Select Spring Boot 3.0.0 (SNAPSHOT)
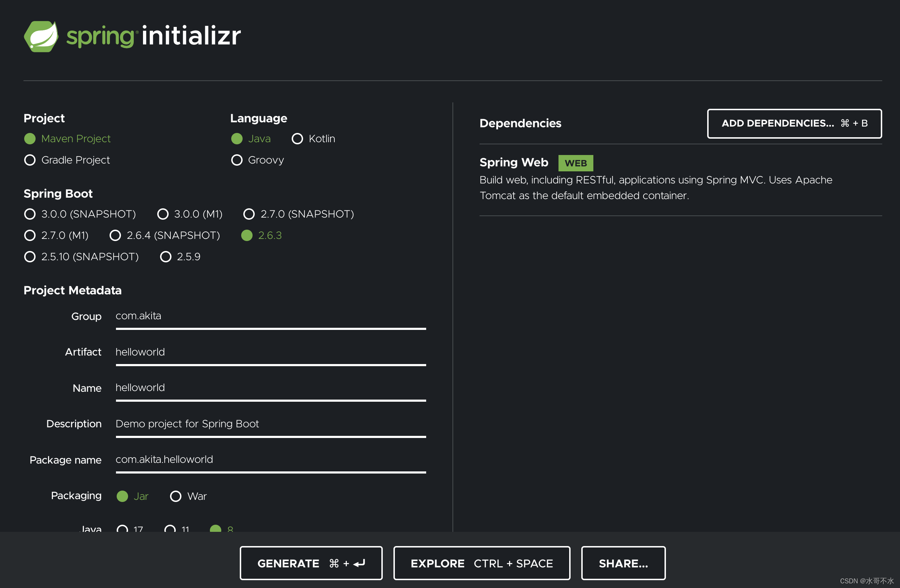900x588 pixels. [x=30, y=214]
